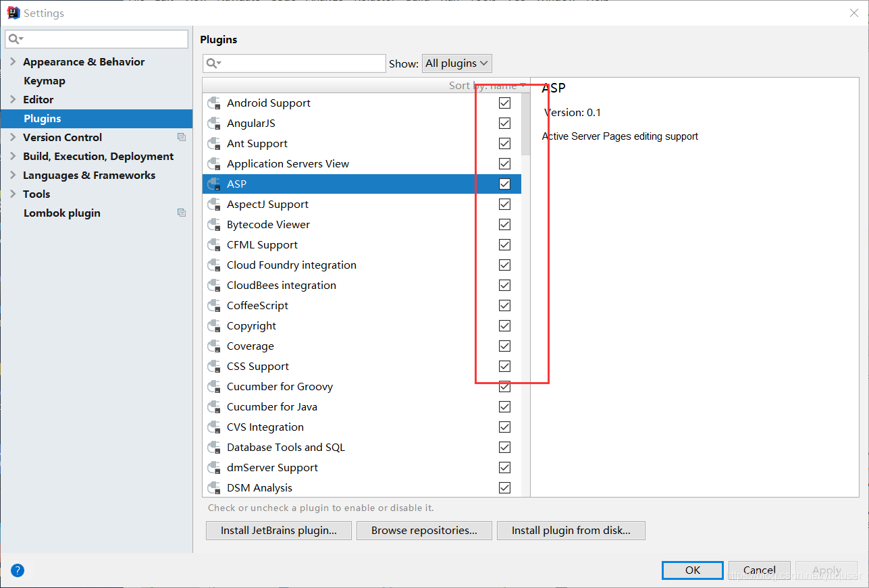Screen dimensions: 869x588
Task: Select the Keymap settings page
Action: [x=45, y=80]
